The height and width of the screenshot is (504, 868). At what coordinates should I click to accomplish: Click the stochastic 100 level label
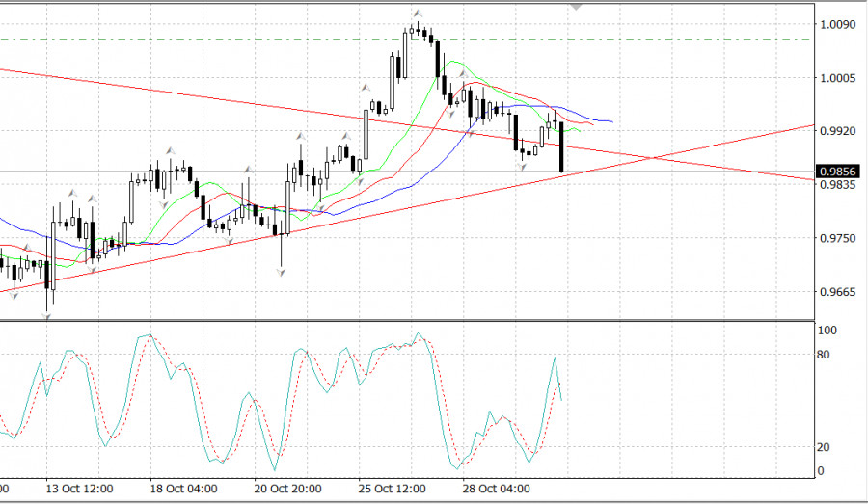point(827,331)
